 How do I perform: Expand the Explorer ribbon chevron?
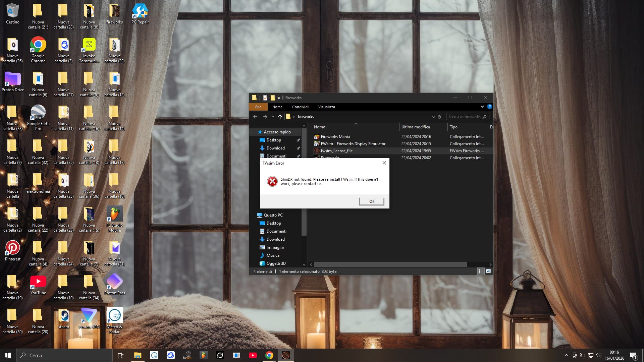click(482, 107)
